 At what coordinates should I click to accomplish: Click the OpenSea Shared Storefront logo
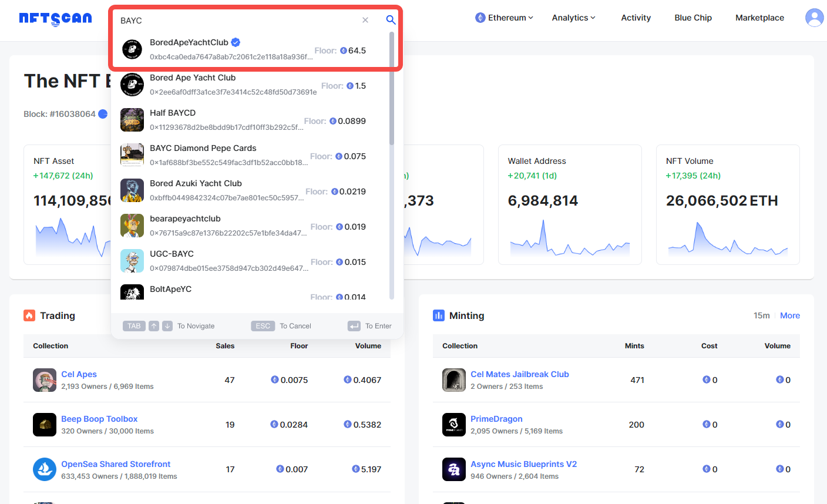coord(45,469)
